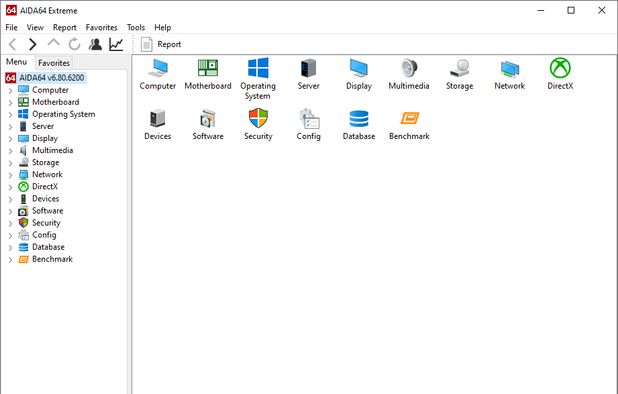Expand the Database tree node

click(x=11, y=248)
